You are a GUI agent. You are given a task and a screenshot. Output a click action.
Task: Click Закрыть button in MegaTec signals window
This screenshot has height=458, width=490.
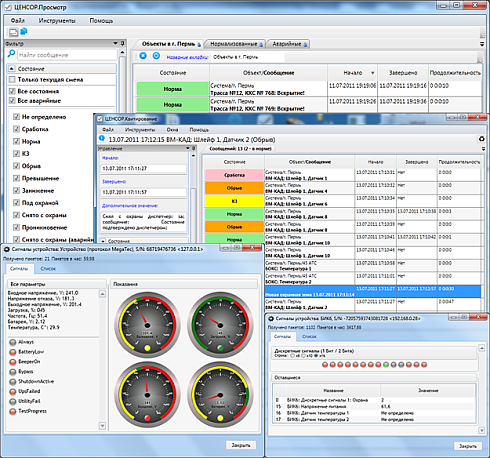coord(241,445)
